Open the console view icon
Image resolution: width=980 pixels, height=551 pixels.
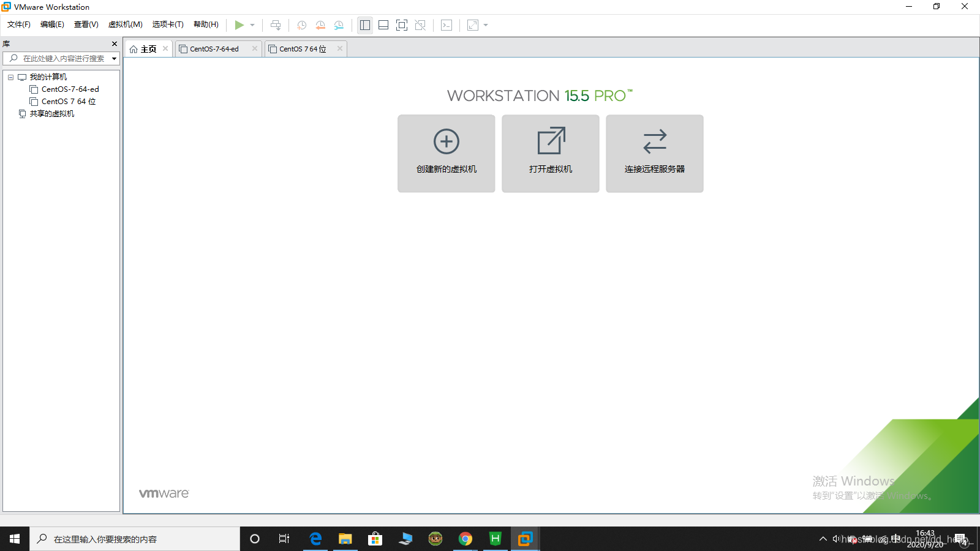point(447,25)
